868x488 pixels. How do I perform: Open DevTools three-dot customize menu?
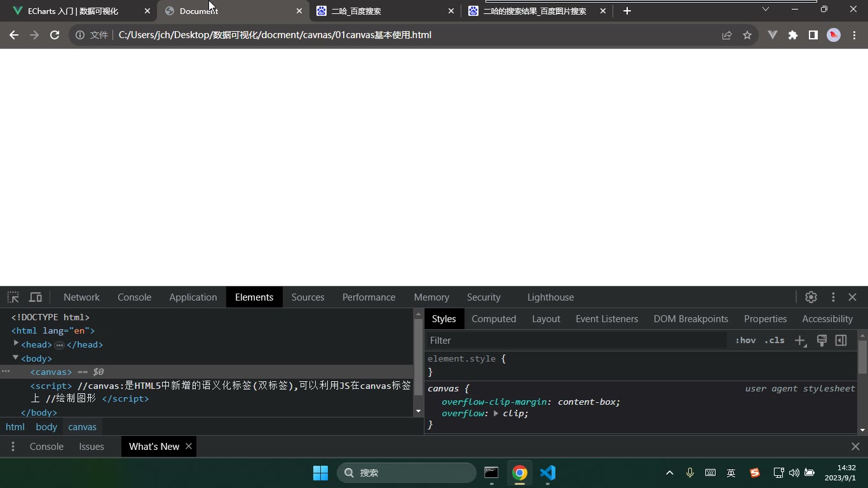click(833, 297)
